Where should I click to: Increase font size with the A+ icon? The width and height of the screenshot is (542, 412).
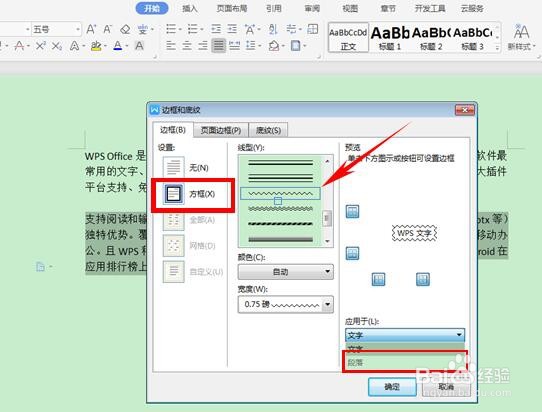click(x=91, y=29)
